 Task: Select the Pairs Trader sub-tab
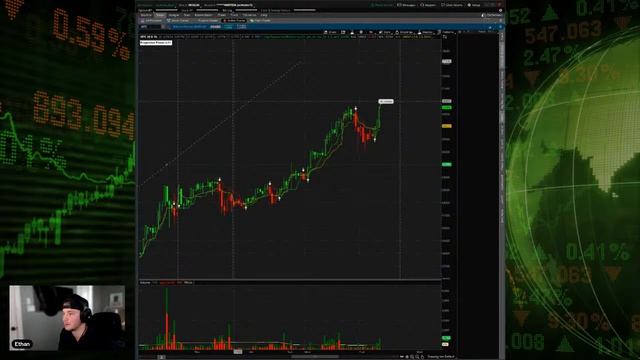[x=260, y=20]
